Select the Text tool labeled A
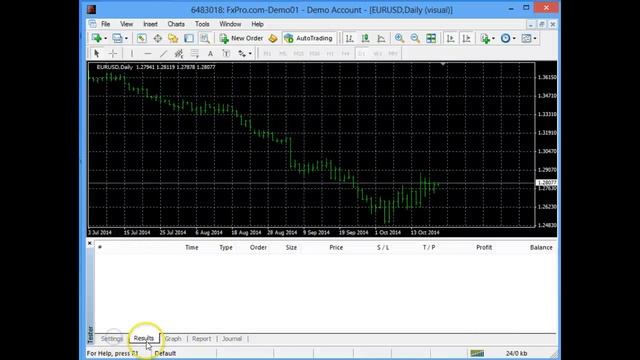 tap(210, 53)
